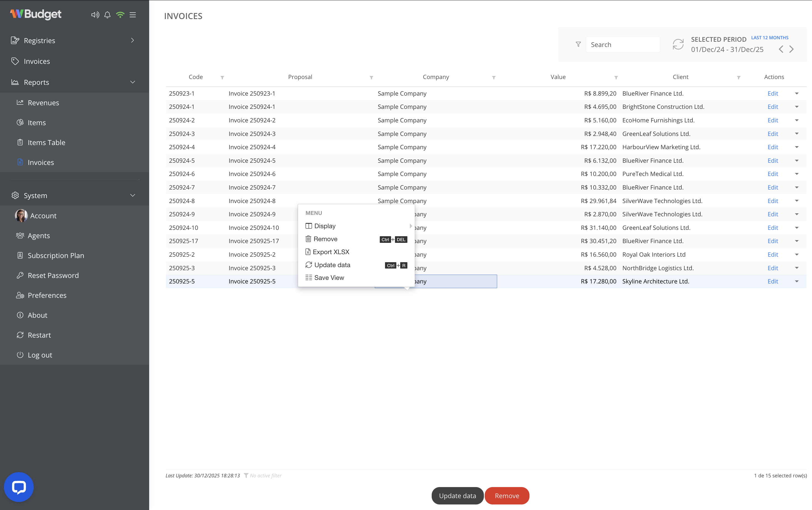The image size is (812, 510).
Task: Open the live chat bubble
Action: pyautogui.click(x=19, y=487)
